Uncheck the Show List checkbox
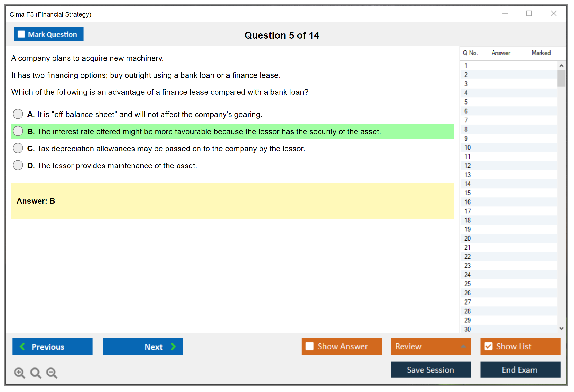 pos(488,346)
